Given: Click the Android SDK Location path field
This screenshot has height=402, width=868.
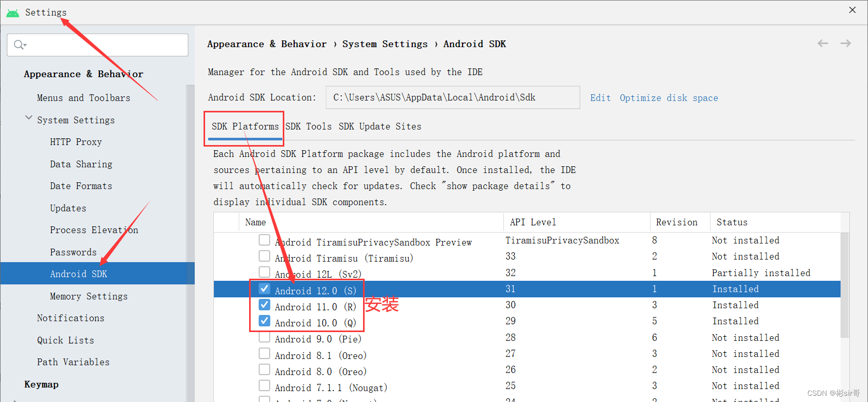Looking at the screenshot, I should (x=453, y=97).
